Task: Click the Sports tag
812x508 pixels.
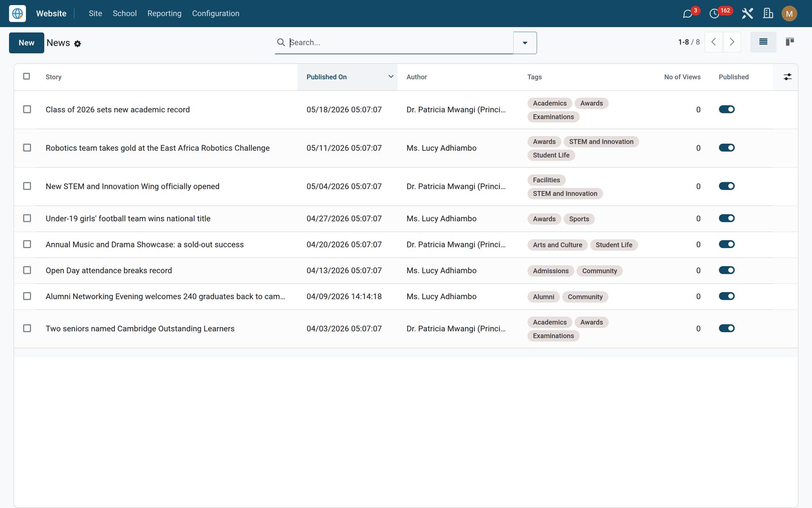Action: coord(579,219)
